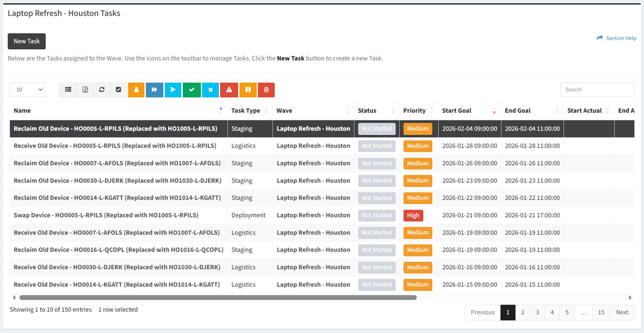Click the red trash delete icon
The image size is (644, 333).
pos(266,90)
